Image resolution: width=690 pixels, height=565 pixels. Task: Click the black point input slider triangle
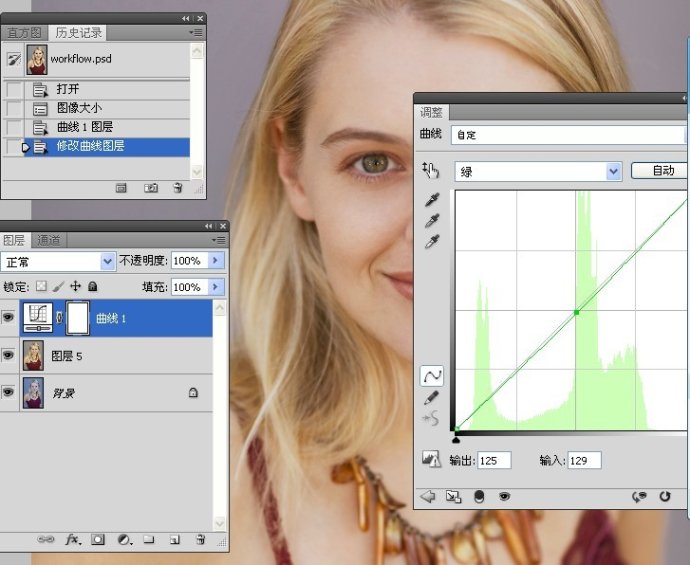[456, 439]
